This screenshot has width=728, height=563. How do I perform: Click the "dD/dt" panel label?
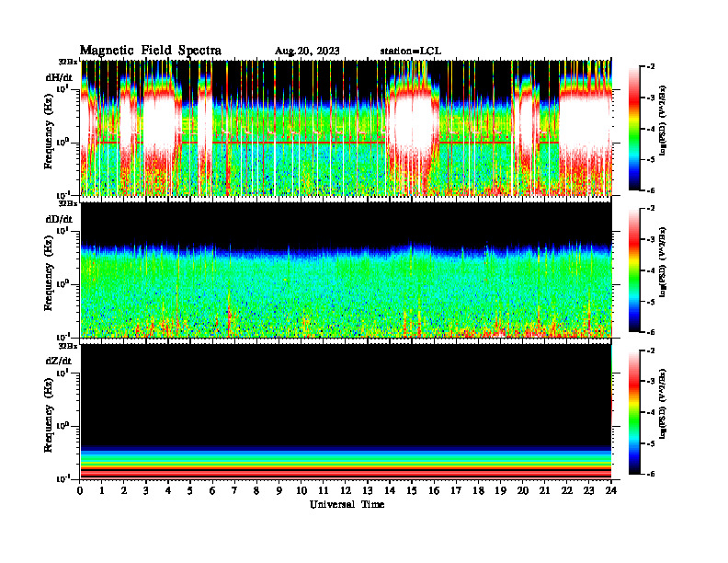pos(59,219)
